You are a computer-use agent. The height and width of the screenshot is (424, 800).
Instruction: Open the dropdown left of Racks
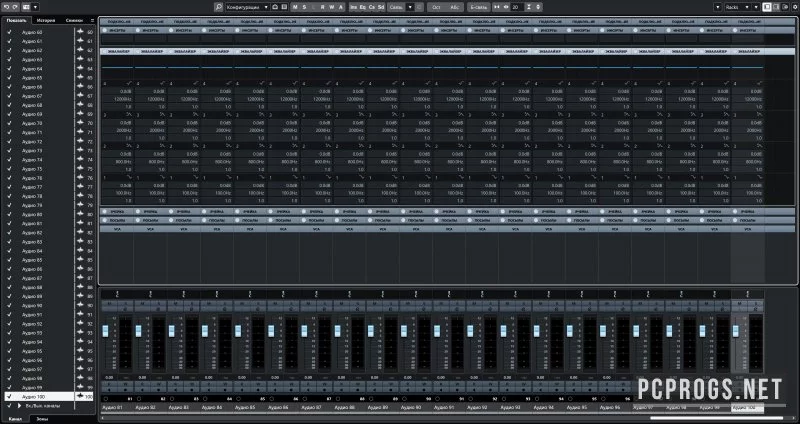pos(718,7)
